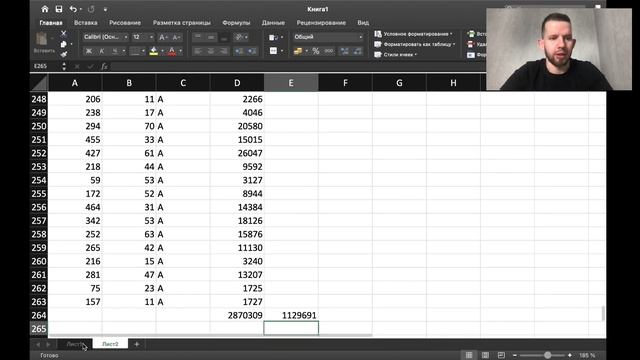Image resolution: width=640 pixels, height=360 pixels.
Task: Switch to the Лист2 sheet tab
Action: (x=110, y=344)
